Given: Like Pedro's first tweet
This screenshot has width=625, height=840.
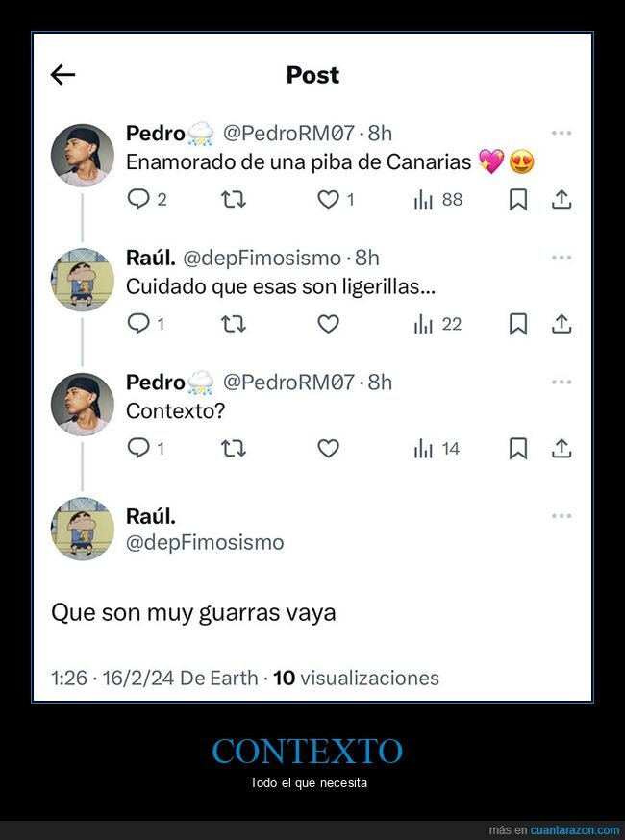Looking at the screenshot, I should [329, 199].
